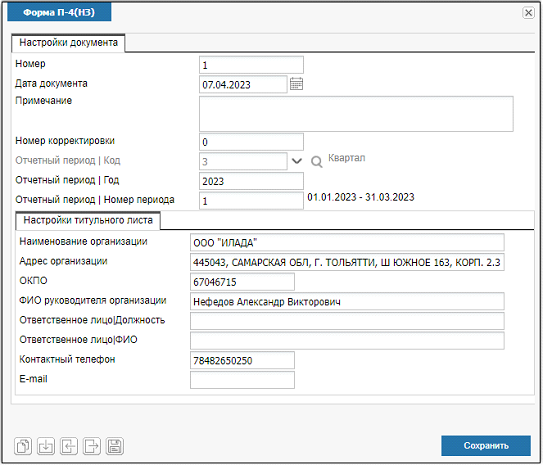Focus the ОКПО field
Viewport: 543px width, 465px height.
(x=242, y=282)
